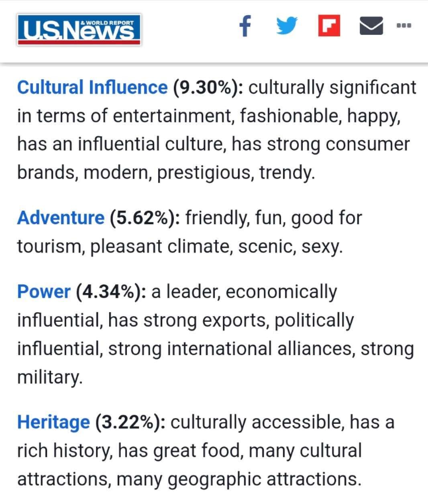Screen dimensions: 428x504
Task: Click the blue Power link
Action: 43,292
